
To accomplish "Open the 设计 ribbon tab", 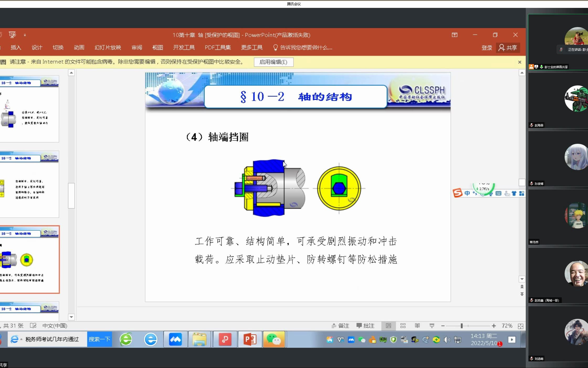I will 37,48.
